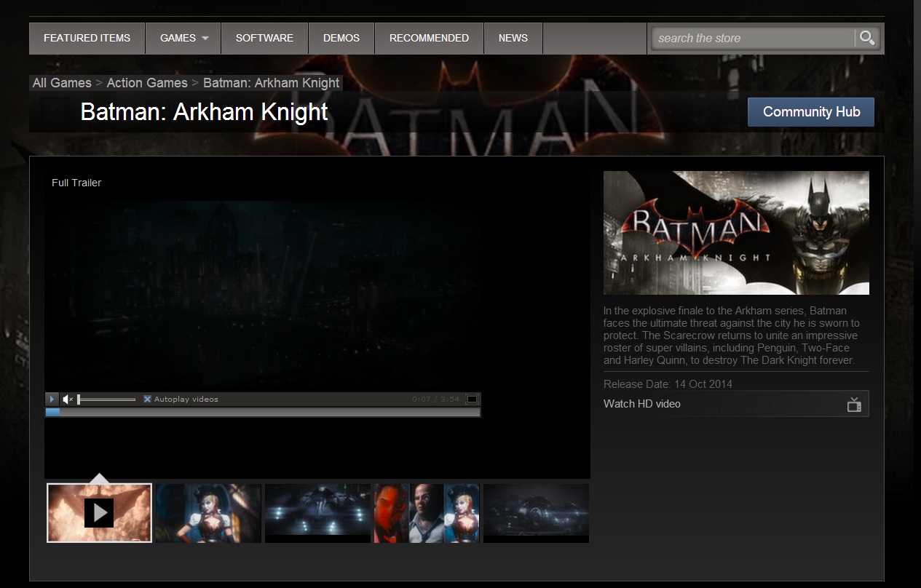The height and width of the screenshot is (588, 921).
Task: Open the Demos section
Action: click(341, 39)
